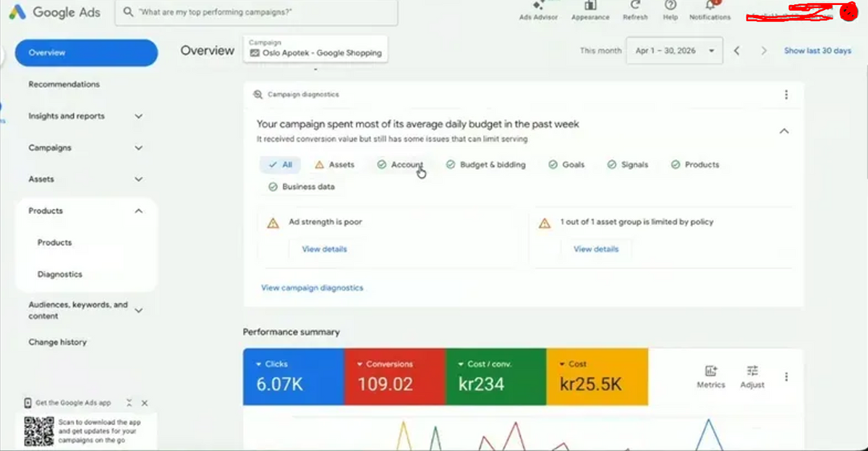Filter diagnostics by Budget & bidding
The height and width of the screenshot is (451, 868).
(486, 165)
